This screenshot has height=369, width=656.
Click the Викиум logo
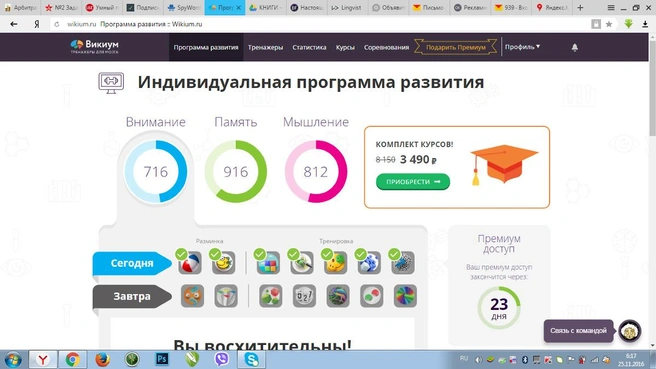coord(95,46)
